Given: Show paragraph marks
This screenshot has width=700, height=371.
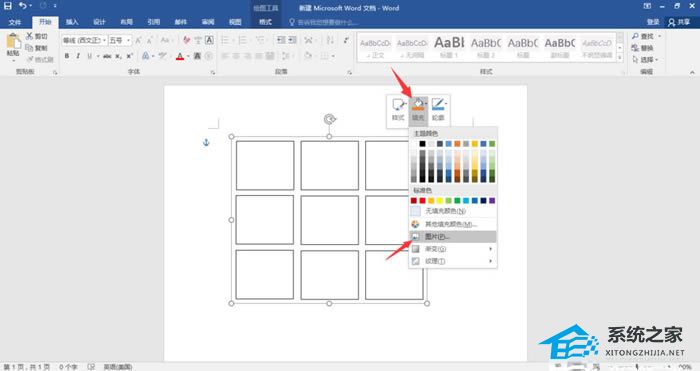Looking at the screenshot, I should click(346, 40).
